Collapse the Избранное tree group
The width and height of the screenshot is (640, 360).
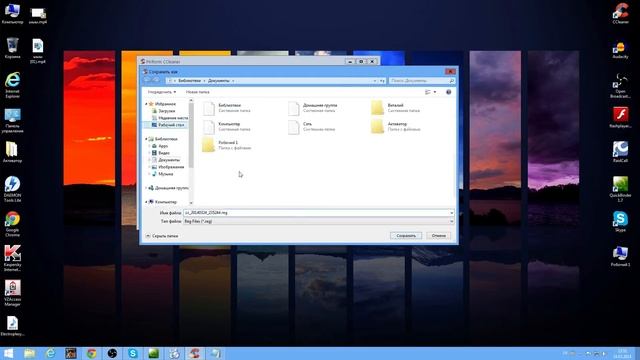[x=146, y=104]
